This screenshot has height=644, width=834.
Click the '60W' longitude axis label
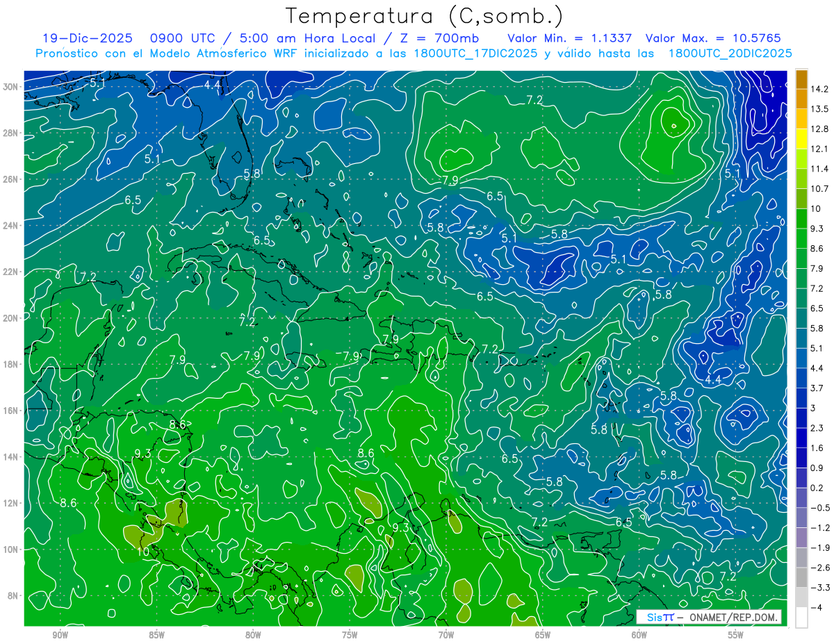pos(639,635)
